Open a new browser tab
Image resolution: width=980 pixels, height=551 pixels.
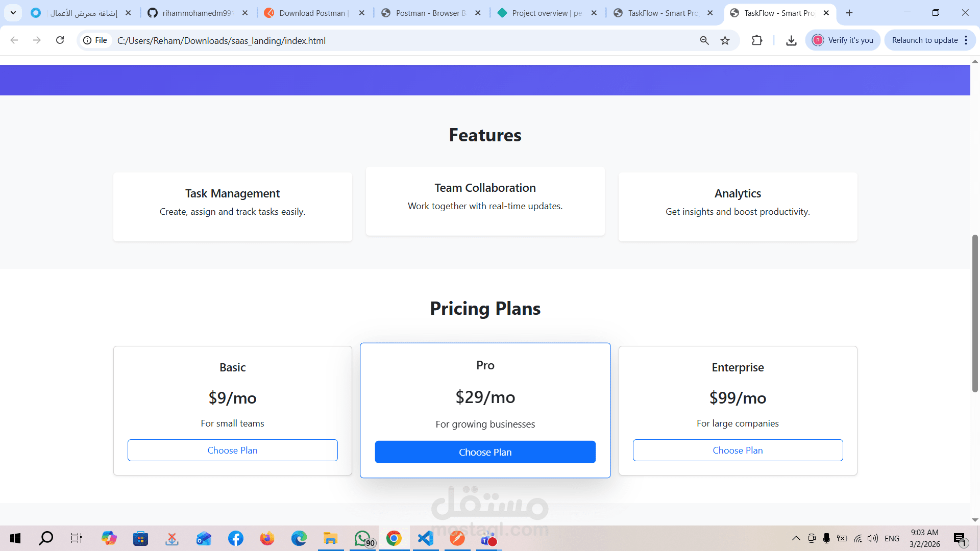(849, 13)
